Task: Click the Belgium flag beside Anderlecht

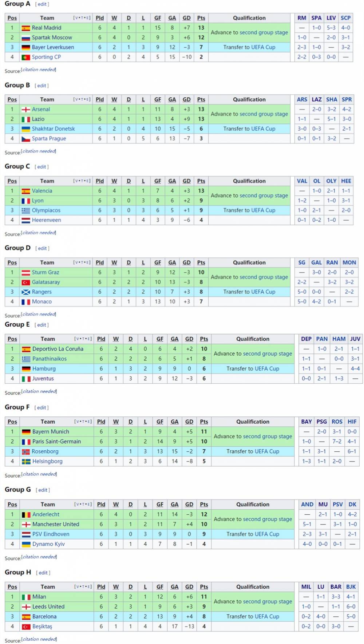Action: point(26,515)
